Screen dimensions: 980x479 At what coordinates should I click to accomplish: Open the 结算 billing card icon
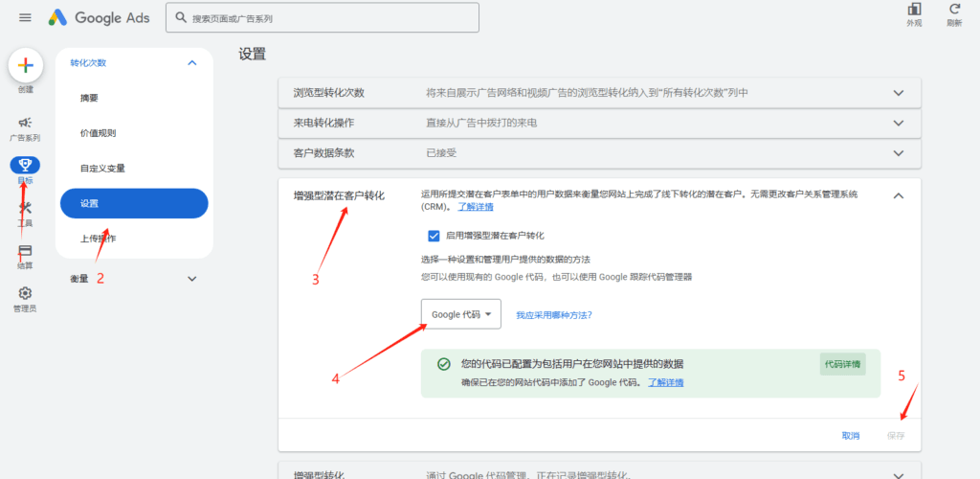25,251
